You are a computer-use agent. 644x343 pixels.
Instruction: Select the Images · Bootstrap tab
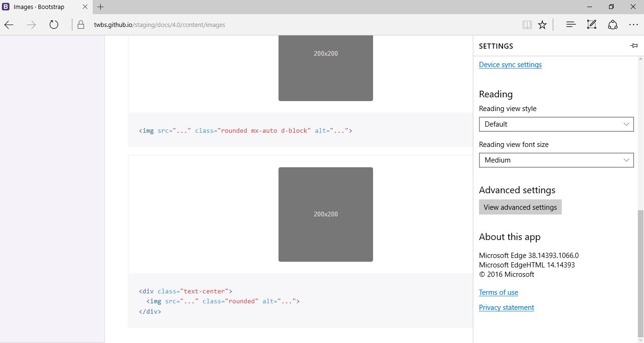coord(46,7)
